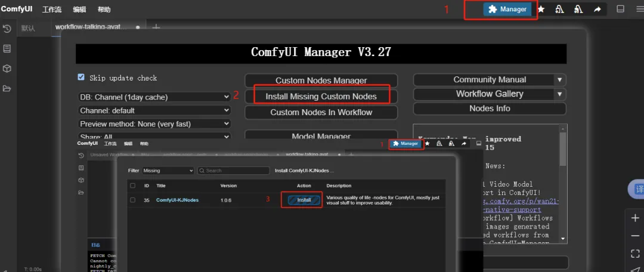Viewport: 644px width, 272px height.
Task: Open the Community Manual button
Action: (x=484, y=80)
